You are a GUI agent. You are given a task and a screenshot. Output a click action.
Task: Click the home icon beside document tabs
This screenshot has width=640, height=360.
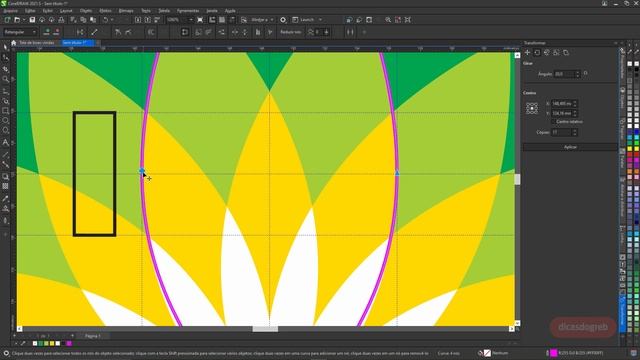click(13, 42)
